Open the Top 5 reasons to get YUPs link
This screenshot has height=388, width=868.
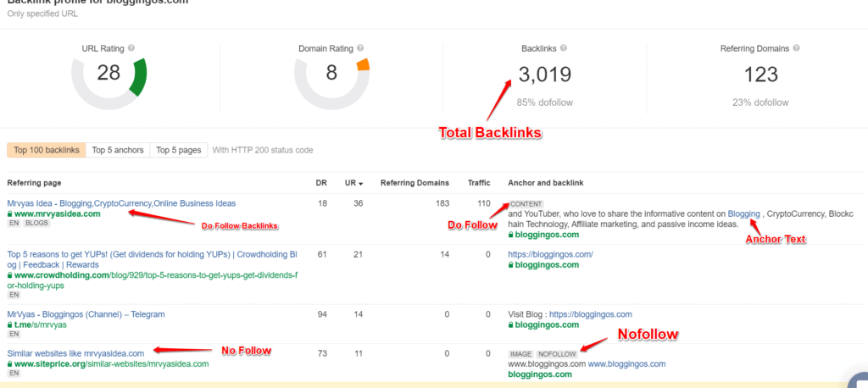tap(153, 259)
